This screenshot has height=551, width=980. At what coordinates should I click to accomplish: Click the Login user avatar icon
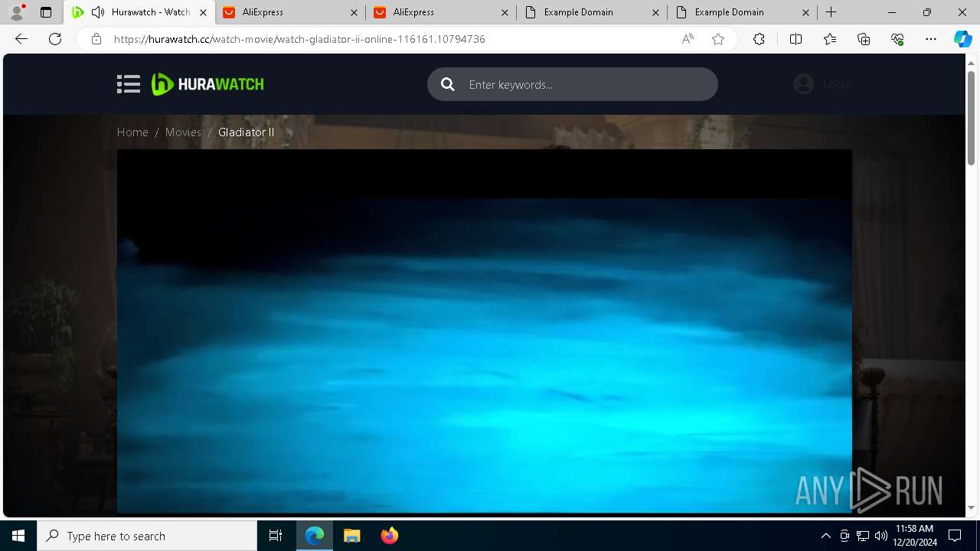point(803,84)
